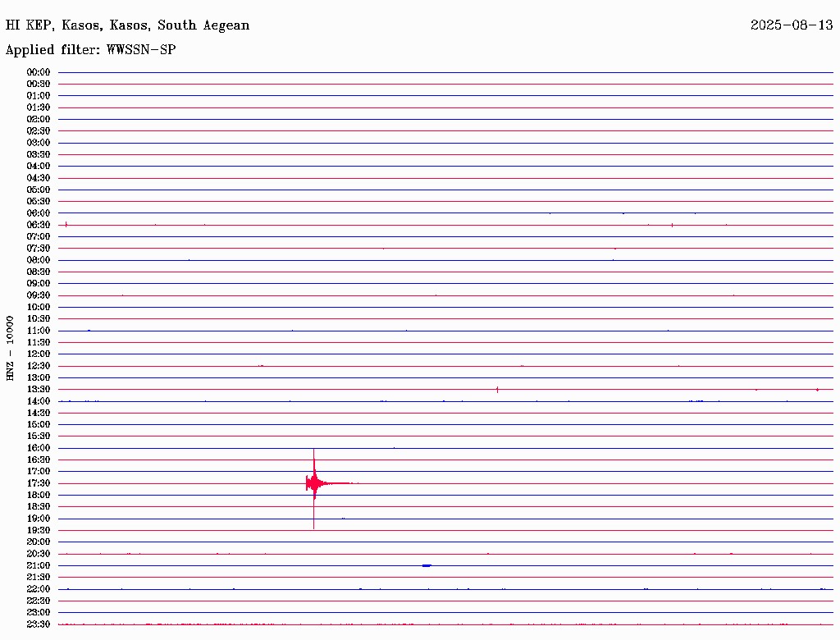Click the 20:00 time label

pyautogui.click(x=38, y=542)
